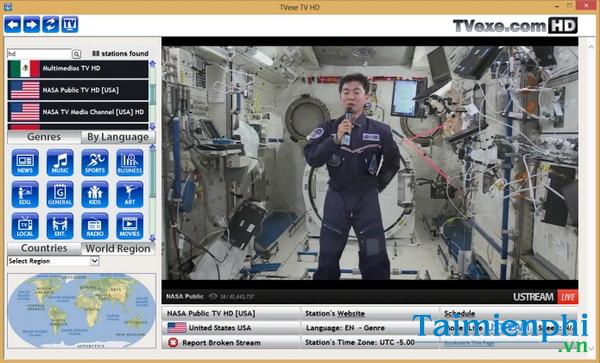This screenshot has width=600, height=363.
Task: Open the TV home icon in toolbar
Action: [70, 25]
